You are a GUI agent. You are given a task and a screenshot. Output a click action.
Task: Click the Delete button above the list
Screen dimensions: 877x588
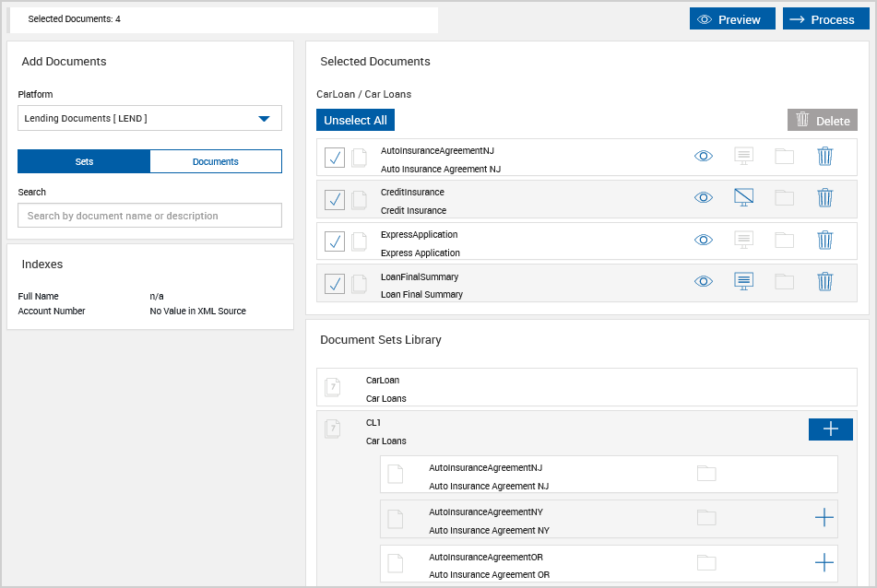(823, 120)
